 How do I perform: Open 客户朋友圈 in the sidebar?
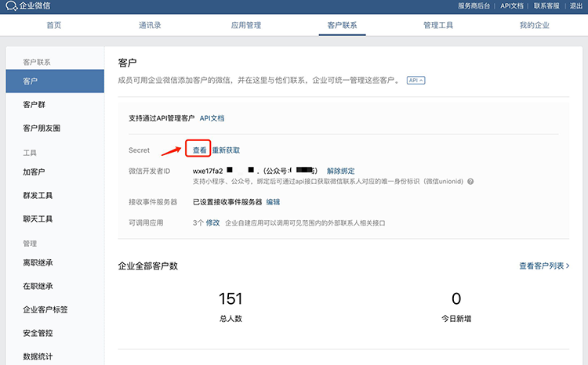[x=42, y=128]
